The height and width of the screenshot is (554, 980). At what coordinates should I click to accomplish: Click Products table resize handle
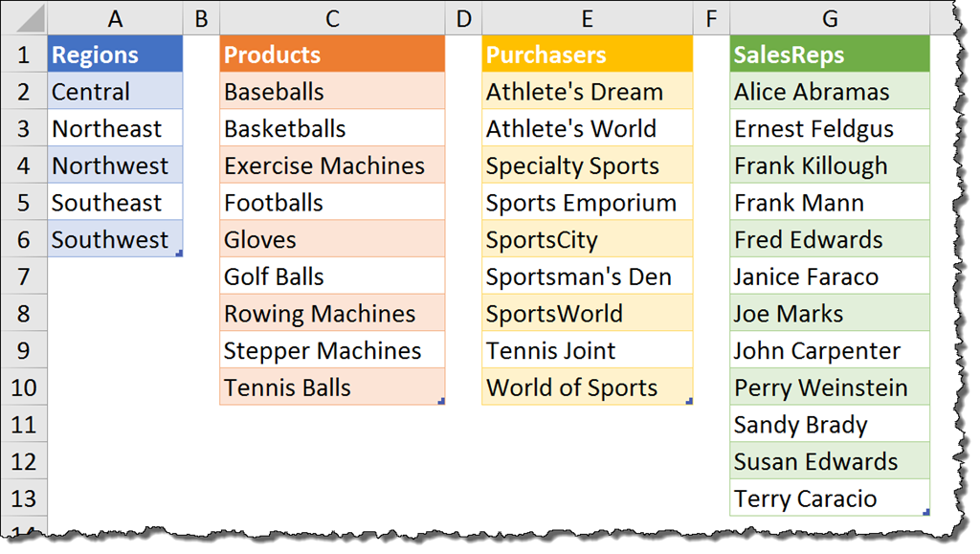[x=441, y=402]
